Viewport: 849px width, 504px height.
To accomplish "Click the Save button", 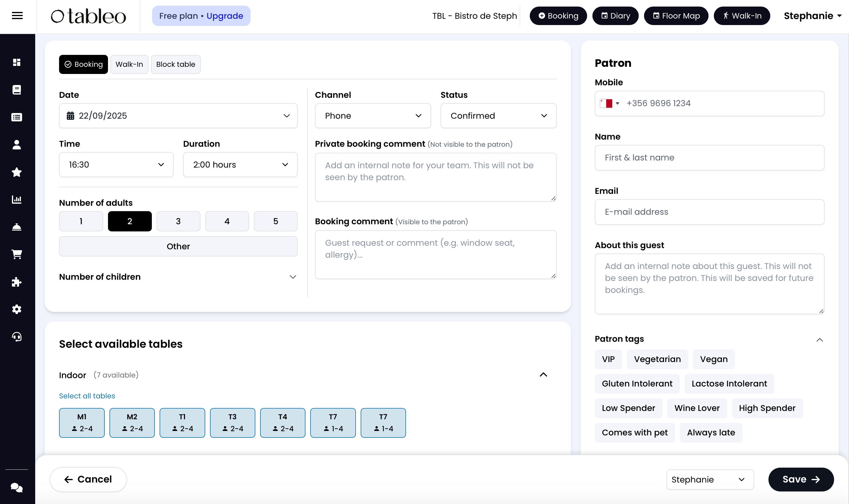I will click(800, 479).
